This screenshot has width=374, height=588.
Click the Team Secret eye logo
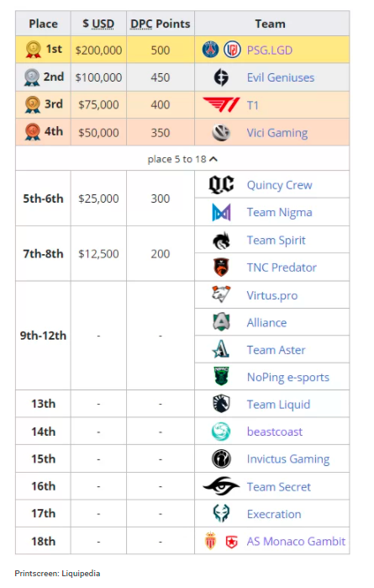[x=221, y=486]
